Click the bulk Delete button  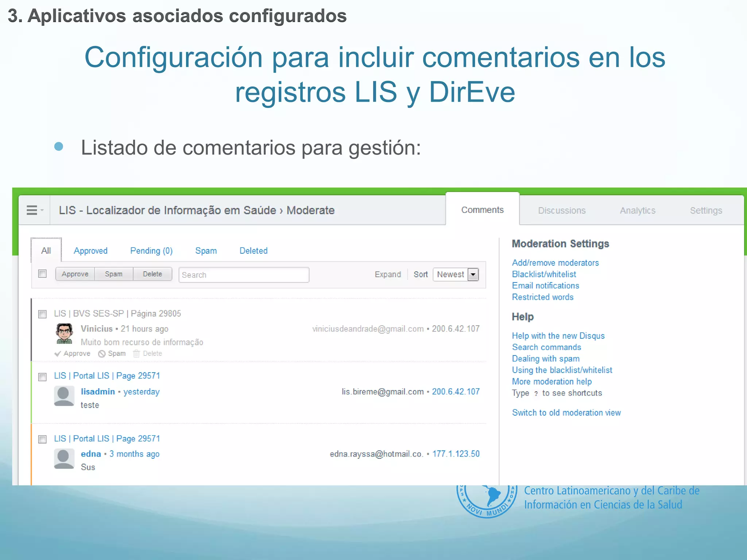(x=152, y=274)
